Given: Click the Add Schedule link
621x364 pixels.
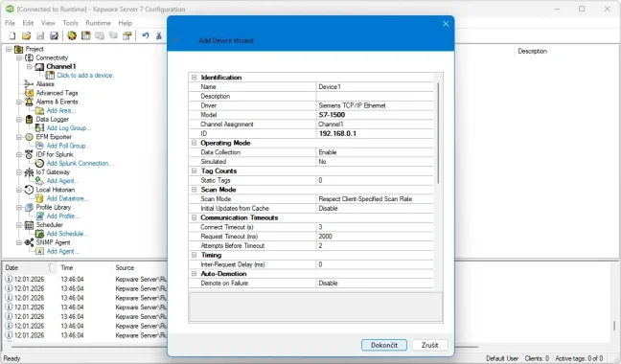Looking at the screenshot, I should click(x=67, y=234).
